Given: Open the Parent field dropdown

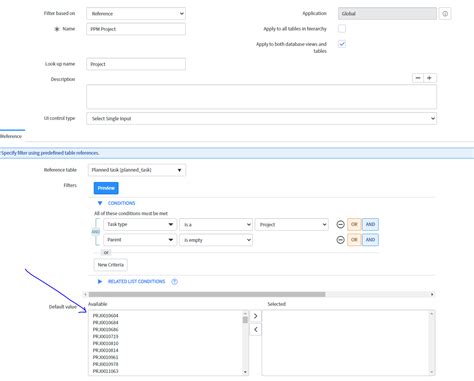Looking at the screenshot, I should (x=140, y=240).
